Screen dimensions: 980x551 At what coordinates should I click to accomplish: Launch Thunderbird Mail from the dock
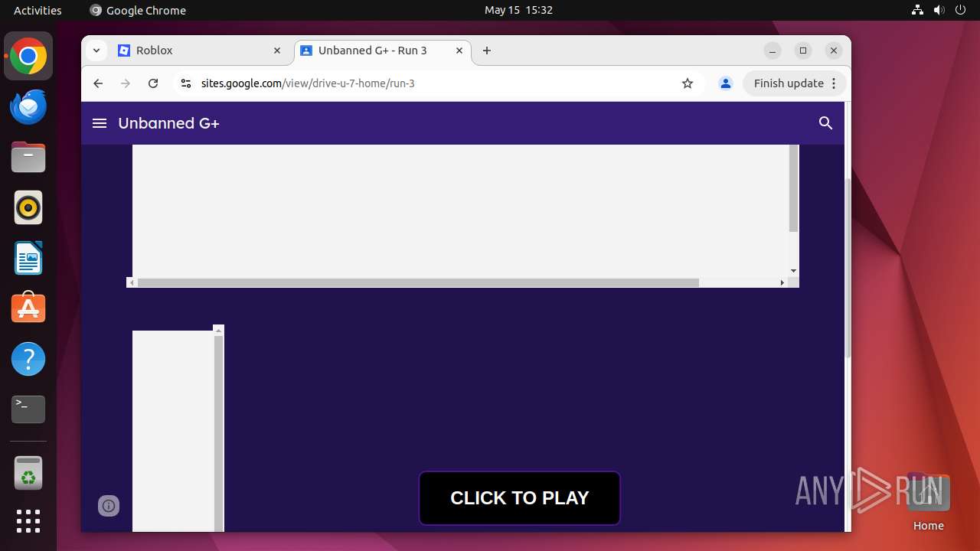click(x=28, y=106)
